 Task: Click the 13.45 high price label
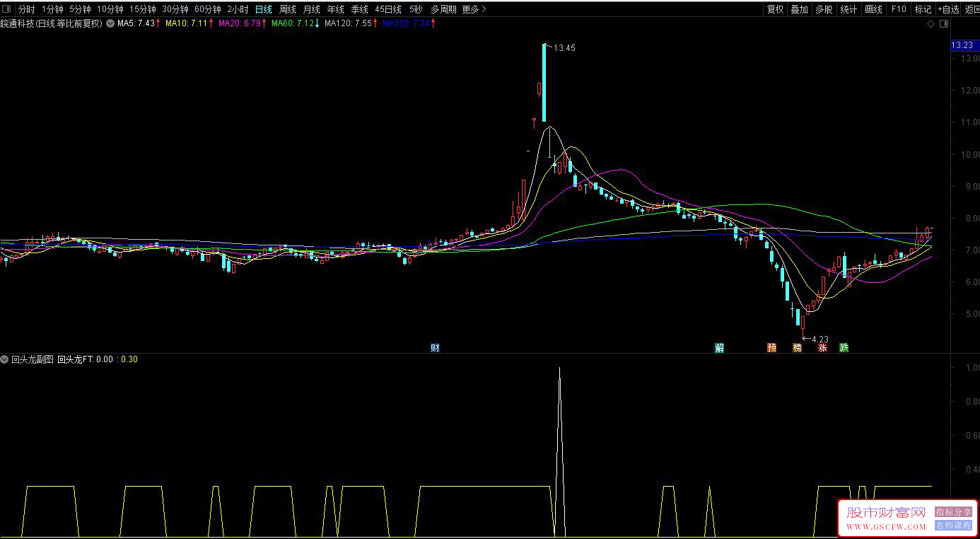(564, 48)
